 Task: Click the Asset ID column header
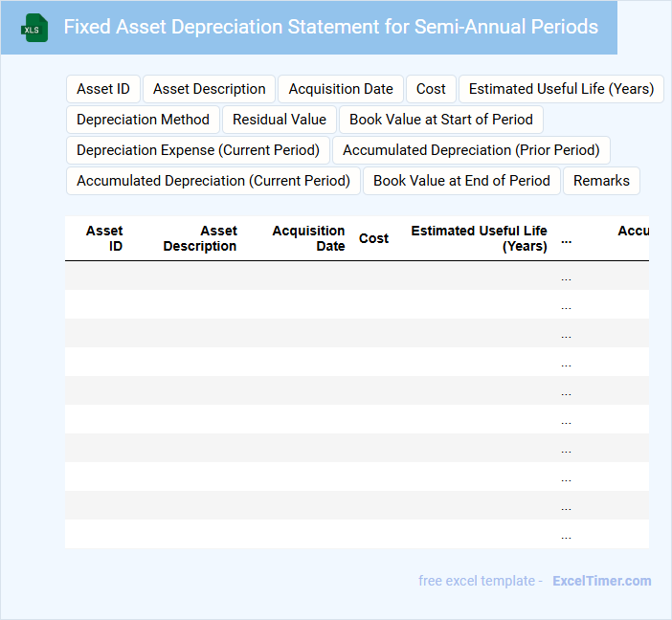104,238
